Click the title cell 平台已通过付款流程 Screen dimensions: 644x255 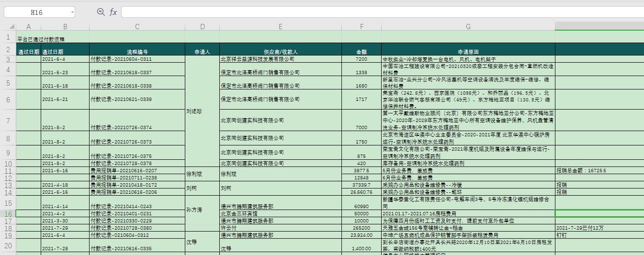tap(41, 39)
